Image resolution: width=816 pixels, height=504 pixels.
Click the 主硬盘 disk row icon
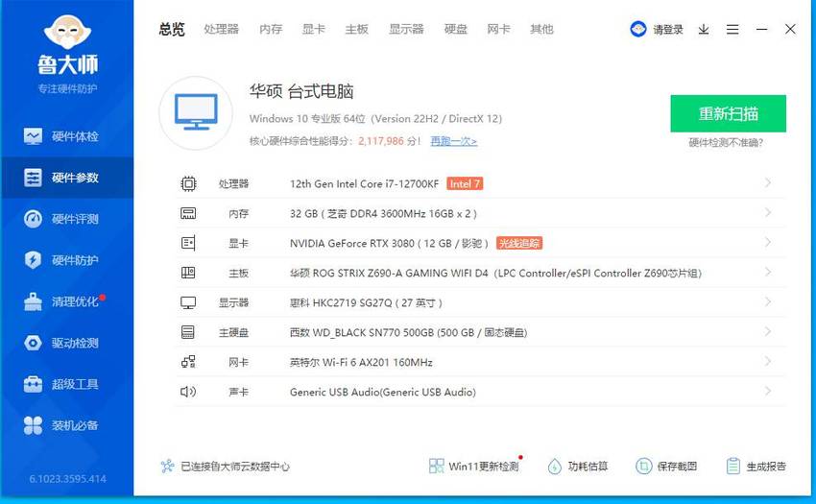[188, 332]
